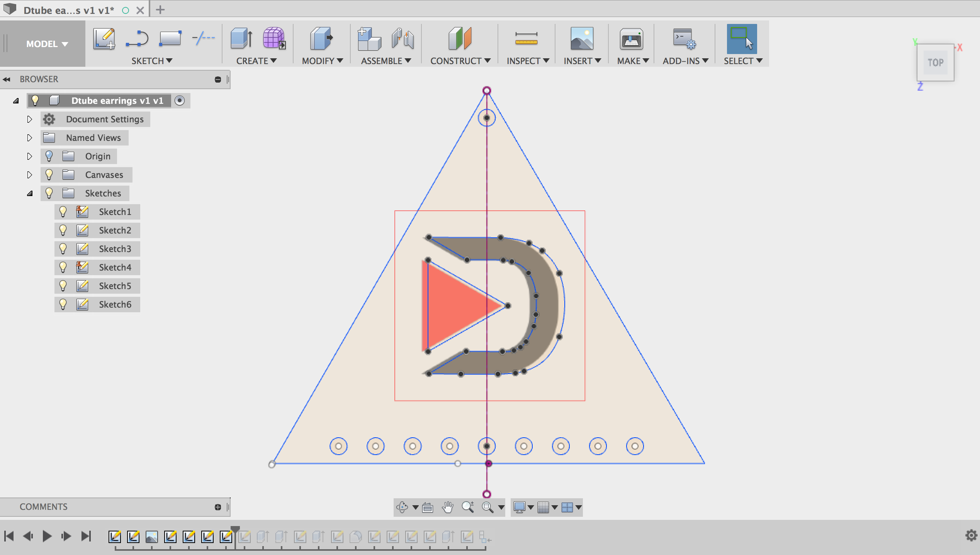The width and height of the screenshot is (980, 555).
Task: Click the 3D Print make icon
Action: pos(631,39)
